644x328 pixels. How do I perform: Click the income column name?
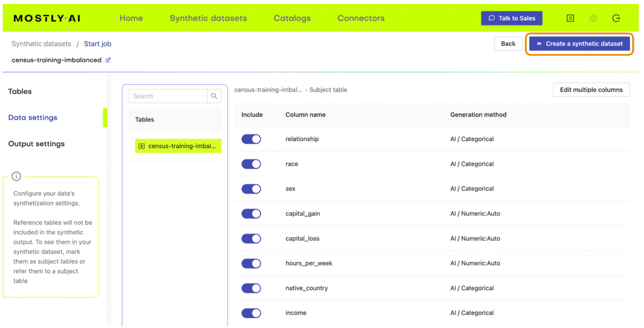pyautogui.click(x=296, y=313)
